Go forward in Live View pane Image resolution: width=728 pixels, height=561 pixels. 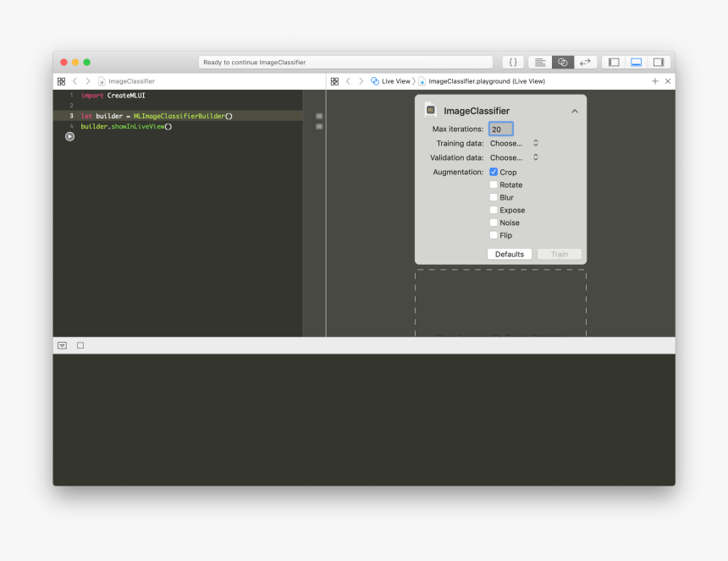(361, 81)
